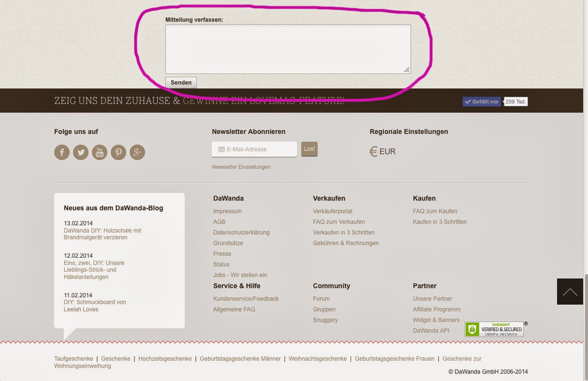Image resolution: width=588 pixels, height=381 pixels.
Task: Click the GoDaddy Verified & Secured badge
Action: pos(494,329)
